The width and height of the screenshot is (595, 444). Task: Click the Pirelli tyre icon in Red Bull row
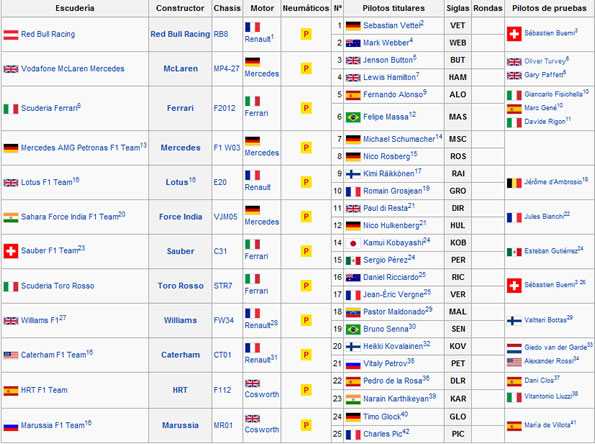point(306,34)
